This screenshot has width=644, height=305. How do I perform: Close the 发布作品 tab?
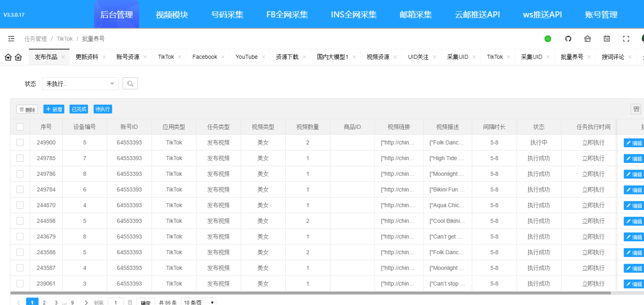pyautogui.click(x=63, y=57)
